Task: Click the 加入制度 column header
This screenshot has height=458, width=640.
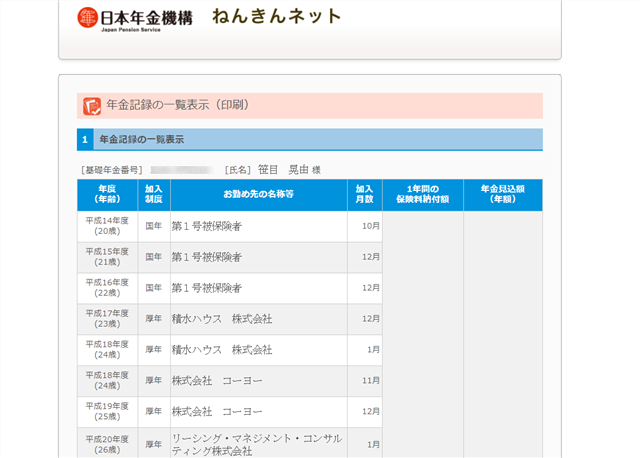Action: 154,195
